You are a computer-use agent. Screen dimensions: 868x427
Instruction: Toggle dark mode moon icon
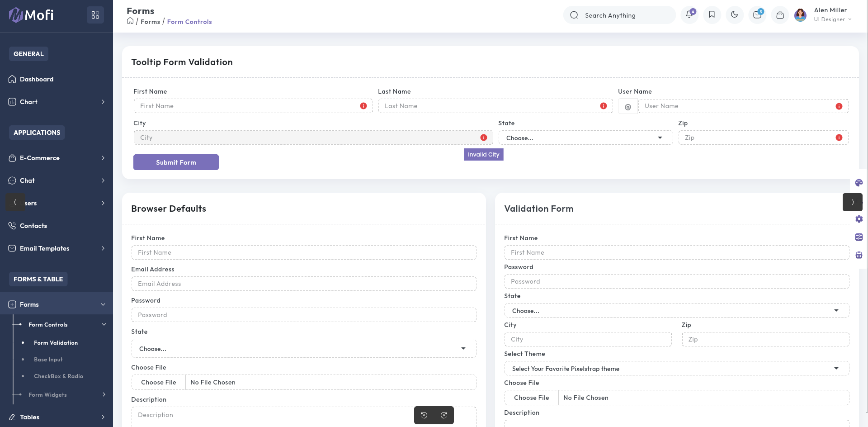734,15
